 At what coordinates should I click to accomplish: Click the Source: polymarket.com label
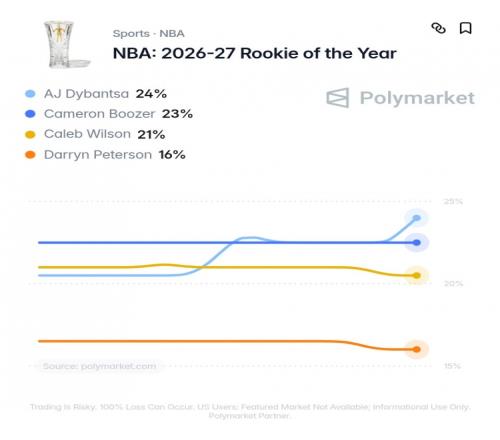(x=99, y=366)
